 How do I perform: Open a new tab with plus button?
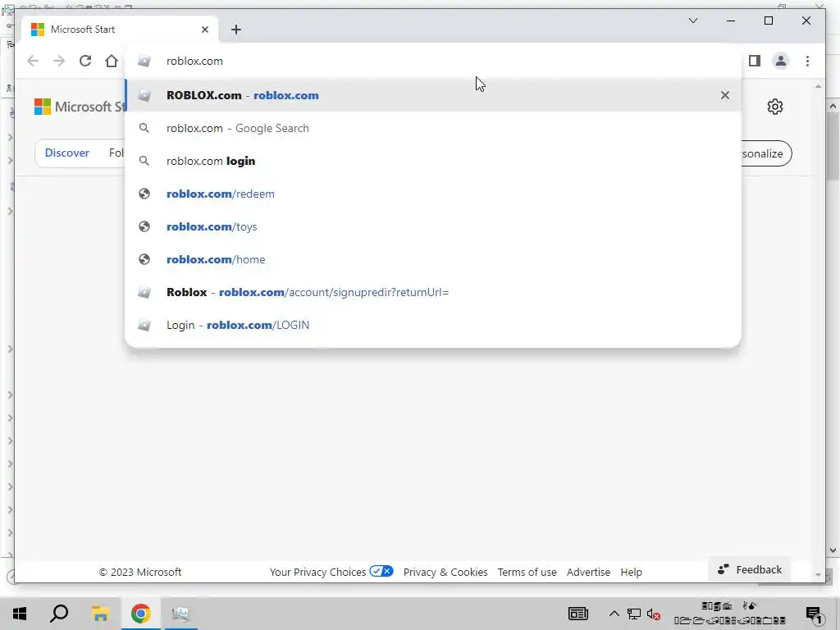tap(236, 30)
